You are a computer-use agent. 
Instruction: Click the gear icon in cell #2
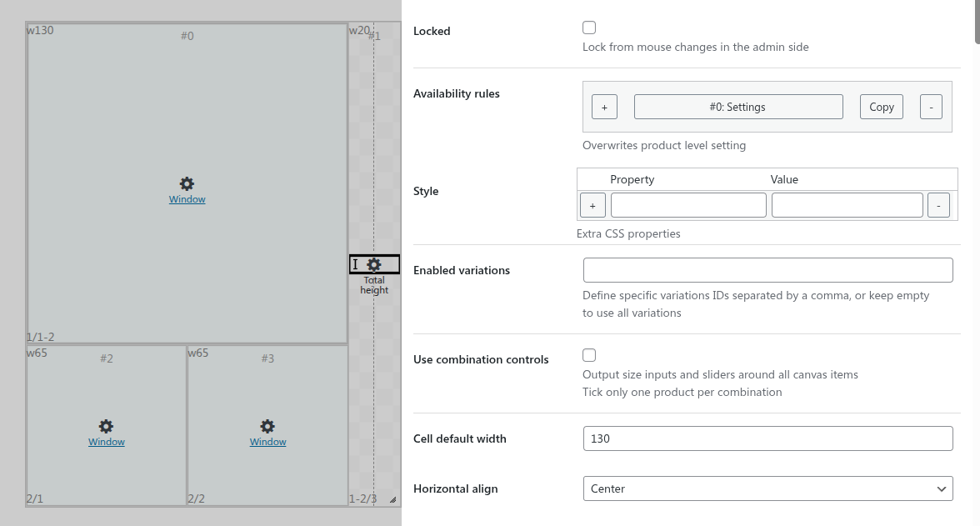click(x=107, y=426)
